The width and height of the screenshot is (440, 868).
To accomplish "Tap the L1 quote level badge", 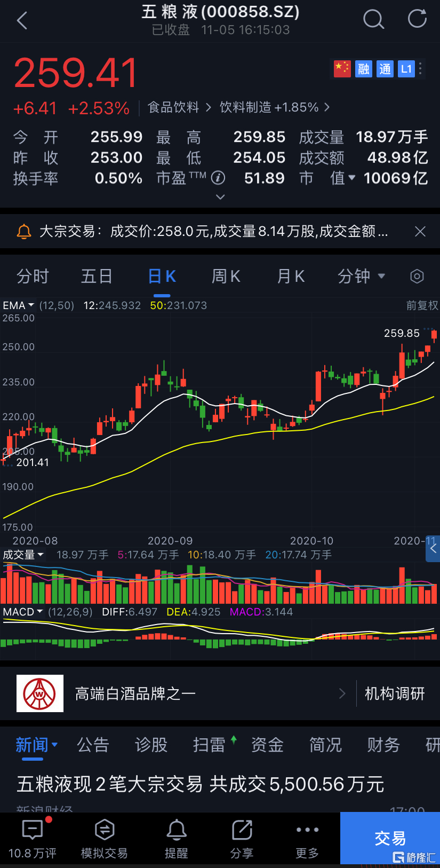I will [406, 69].
